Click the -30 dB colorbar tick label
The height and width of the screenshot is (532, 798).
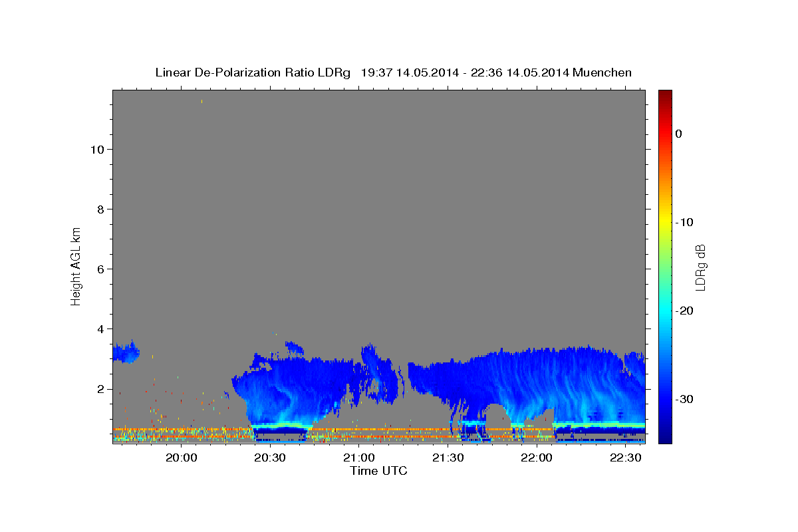(x=684, y=399)
